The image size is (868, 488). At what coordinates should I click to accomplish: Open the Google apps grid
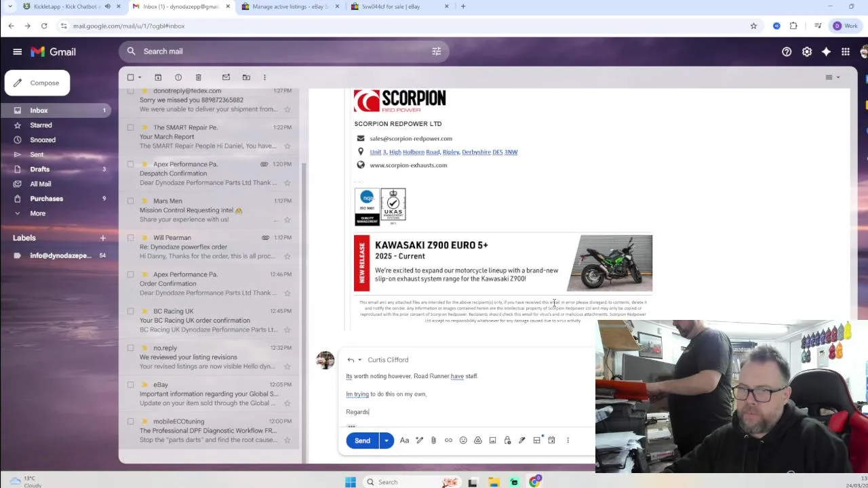[x=846, y=52]
